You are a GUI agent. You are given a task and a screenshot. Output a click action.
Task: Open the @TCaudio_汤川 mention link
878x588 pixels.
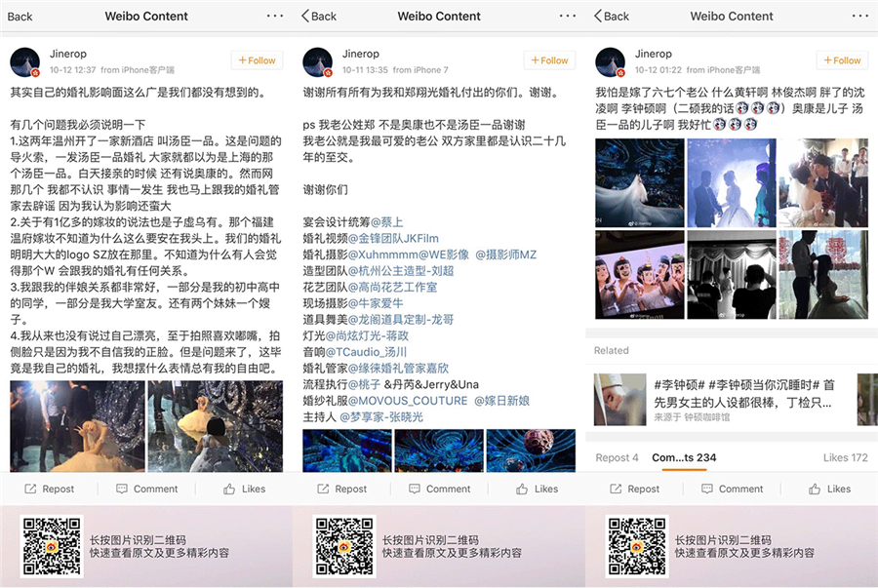(366, 352)
